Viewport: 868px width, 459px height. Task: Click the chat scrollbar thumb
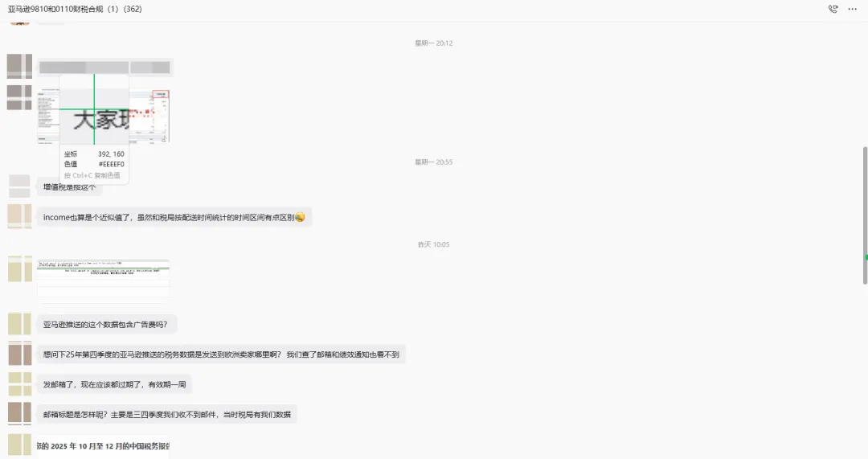(866, 216)
